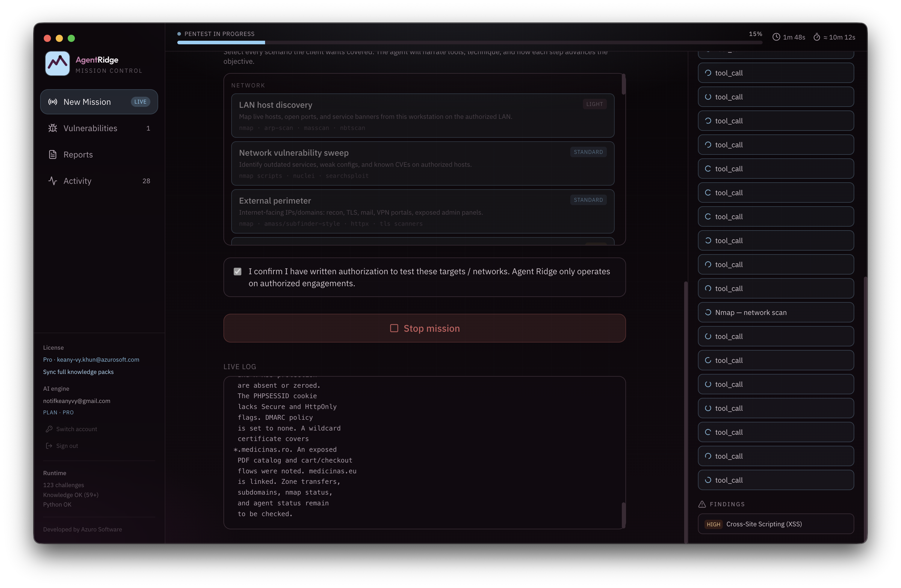Viewport: 901px width, 588px height.
Task: Click the notifkeanyvy@gmail.com AI engine account
Action: coord(76,401)
